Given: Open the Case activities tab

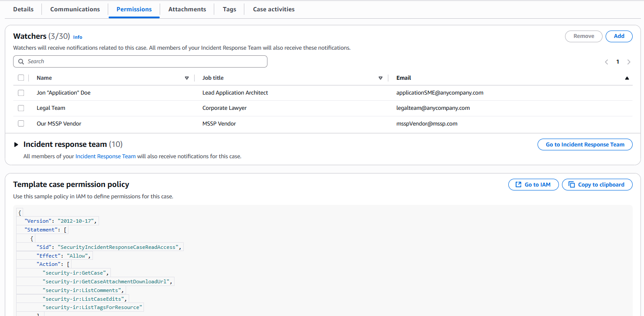Looking at the screenshot, I should coord(274,9).
